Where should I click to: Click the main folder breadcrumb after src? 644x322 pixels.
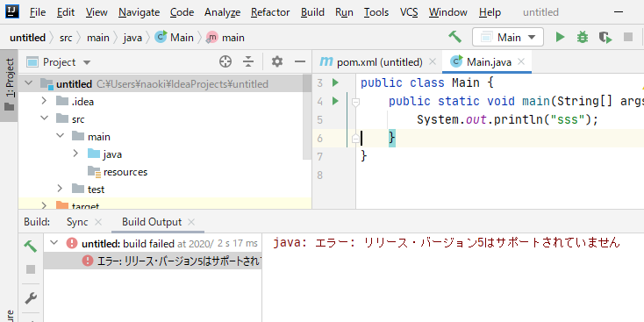[98, 38]
